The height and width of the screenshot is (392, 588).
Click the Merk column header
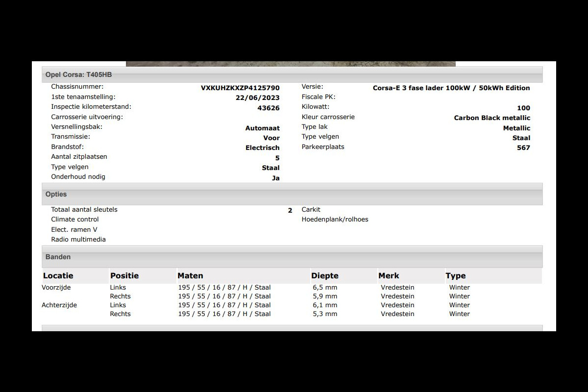coord(389,276)
